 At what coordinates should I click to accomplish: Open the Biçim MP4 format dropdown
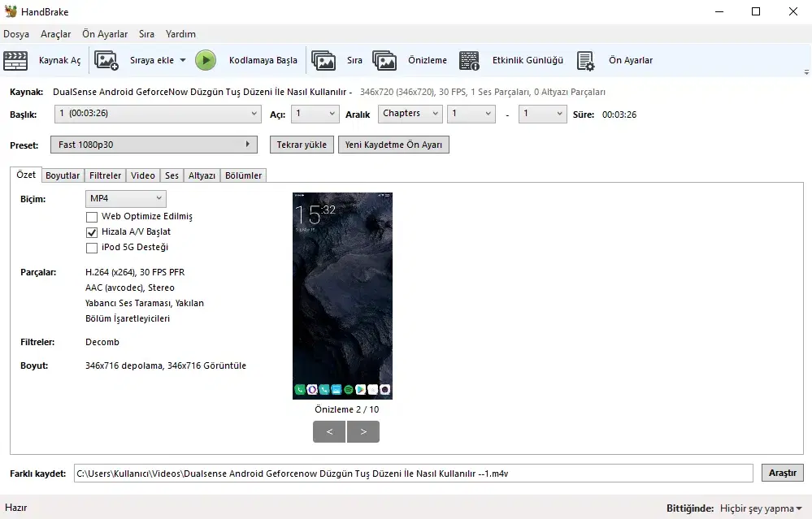(126, 199)
